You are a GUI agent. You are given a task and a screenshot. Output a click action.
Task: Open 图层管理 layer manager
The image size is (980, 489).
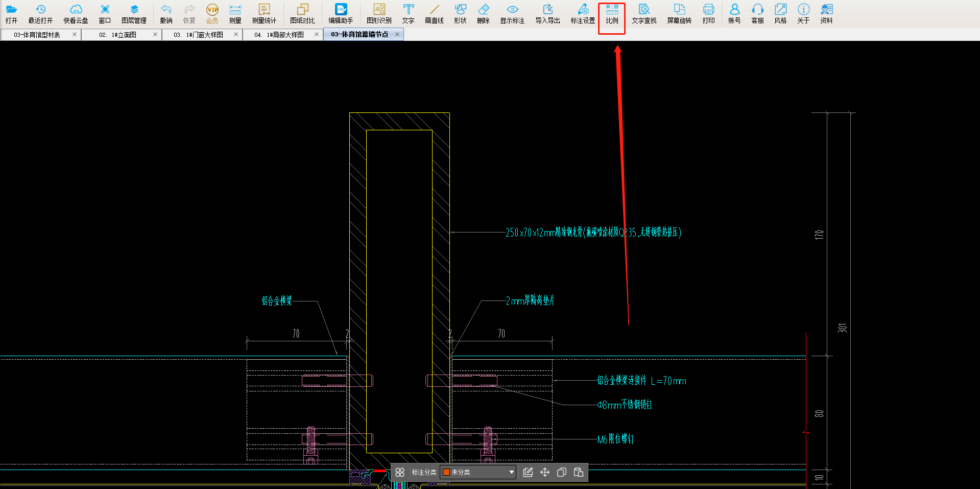click(x=134, y=14)
